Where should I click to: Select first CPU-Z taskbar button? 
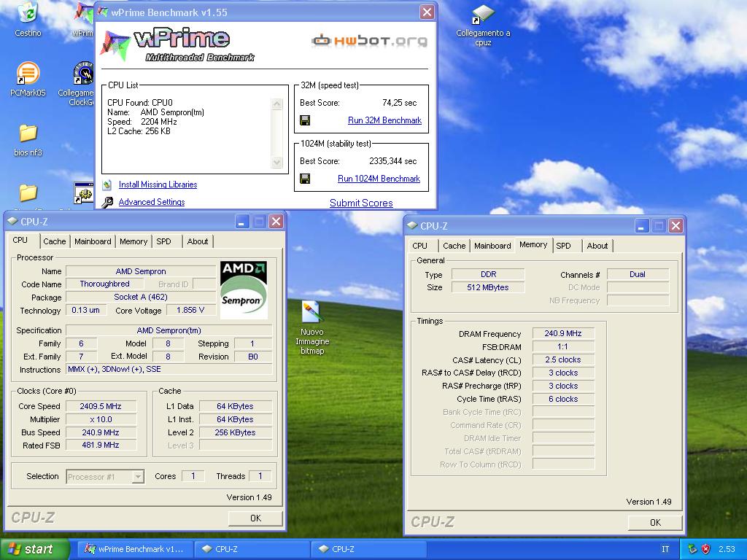click(x=252, y=549)
